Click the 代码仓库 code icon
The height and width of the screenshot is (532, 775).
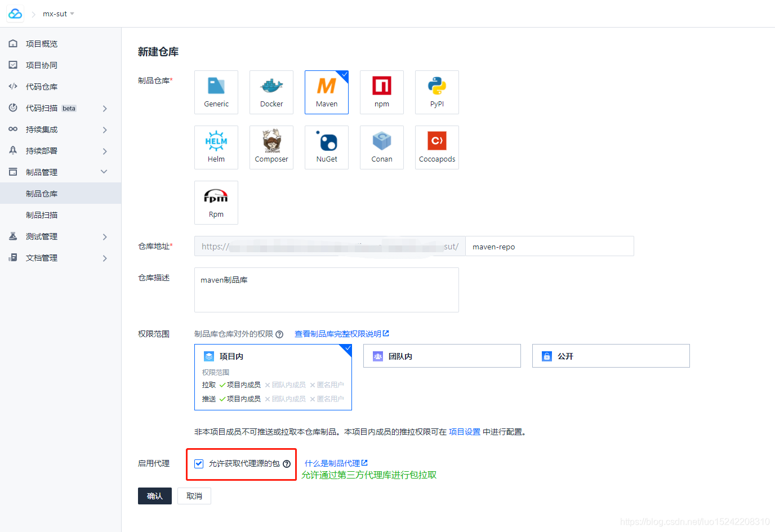point(13,86)
